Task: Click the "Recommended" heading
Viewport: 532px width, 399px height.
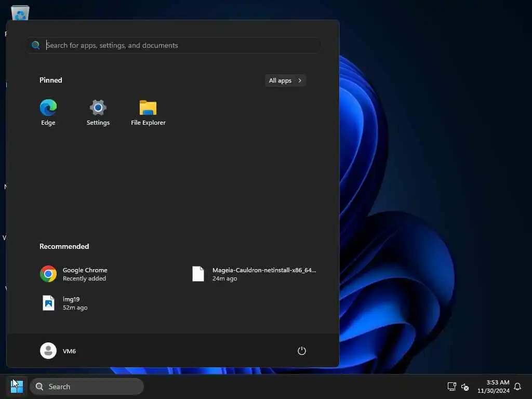Action: click(64, 246)
